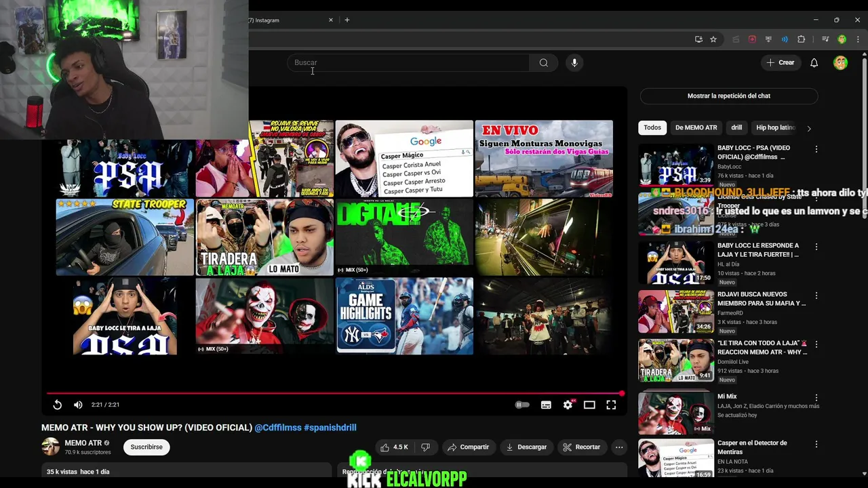Open the endscreen ALDS Game Highlights video
868x488 pixels.
pyautogui.click(x=405, y=316)
